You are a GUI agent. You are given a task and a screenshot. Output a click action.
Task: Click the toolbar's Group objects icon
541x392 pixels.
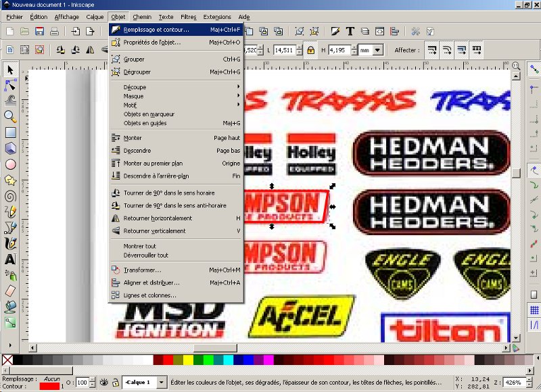pos(300,31)
